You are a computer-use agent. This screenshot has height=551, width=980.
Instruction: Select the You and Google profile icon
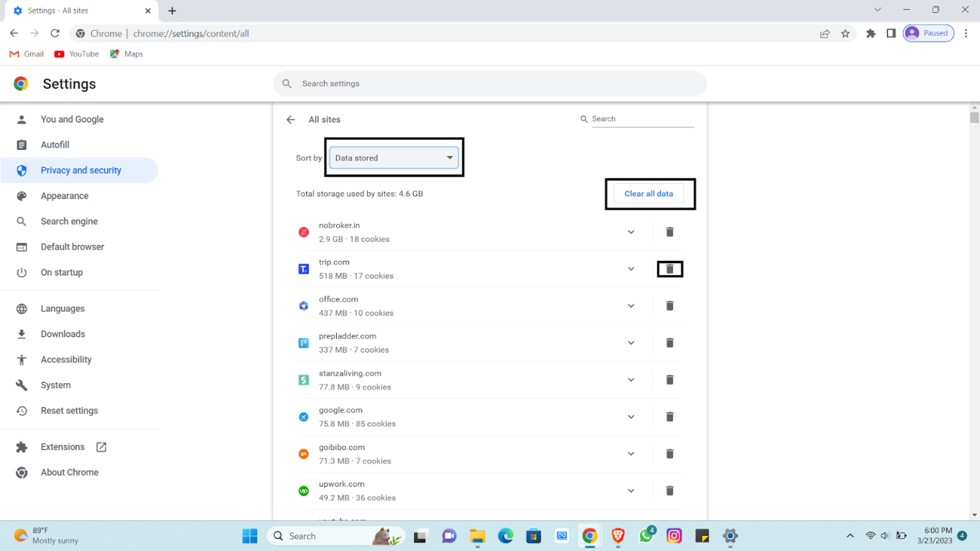click(22, 119)
